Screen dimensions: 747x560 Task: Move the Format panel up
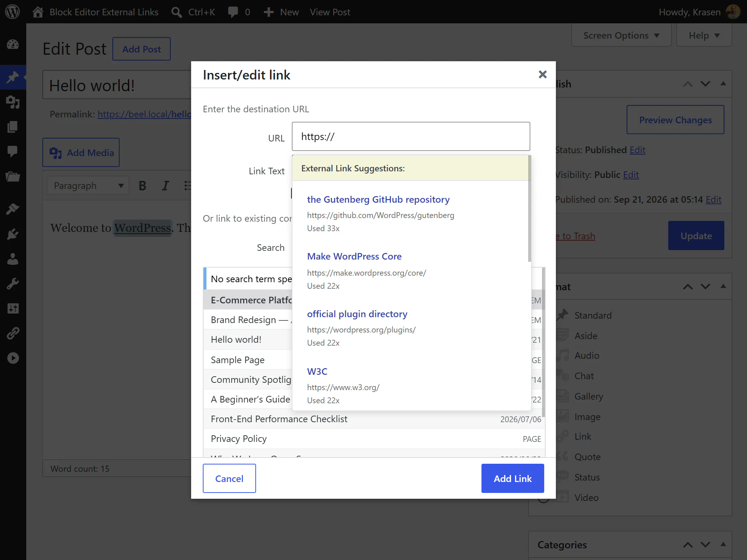point(688,287)
